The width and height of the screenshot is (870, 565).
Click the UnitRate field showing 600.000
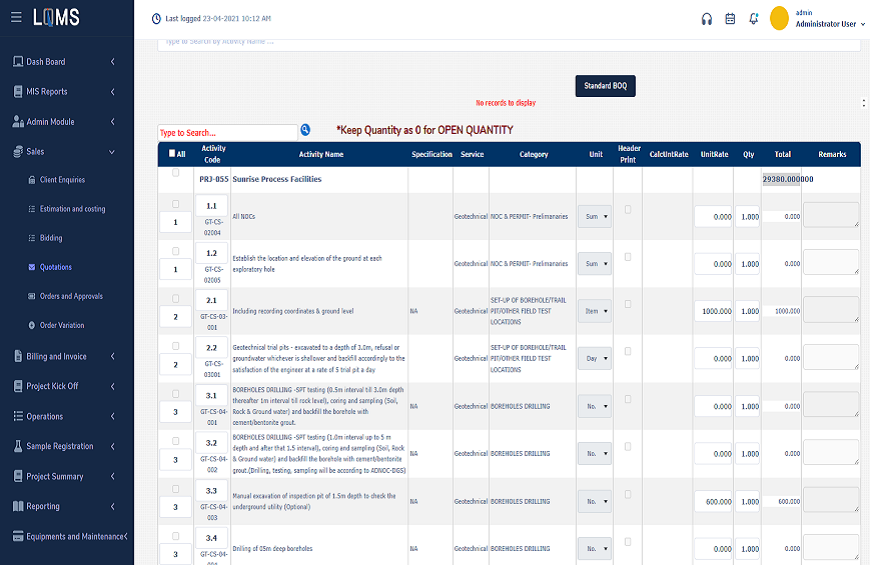(x=714, y=502)
